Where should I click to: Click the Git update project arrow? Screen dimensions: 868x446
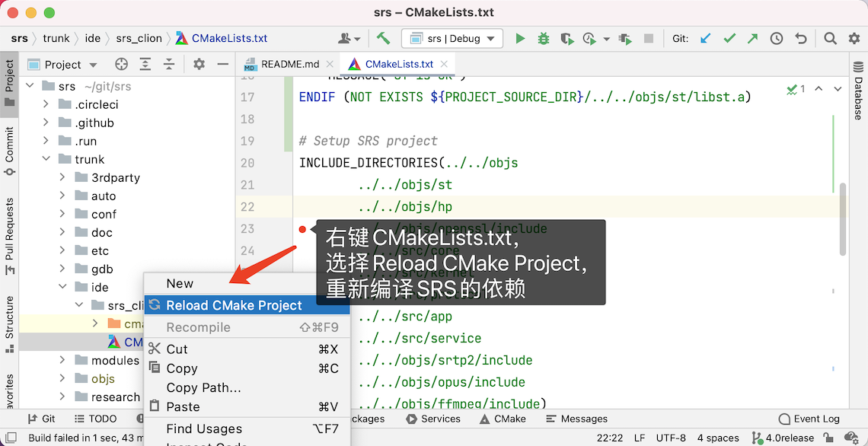[706, 38]
